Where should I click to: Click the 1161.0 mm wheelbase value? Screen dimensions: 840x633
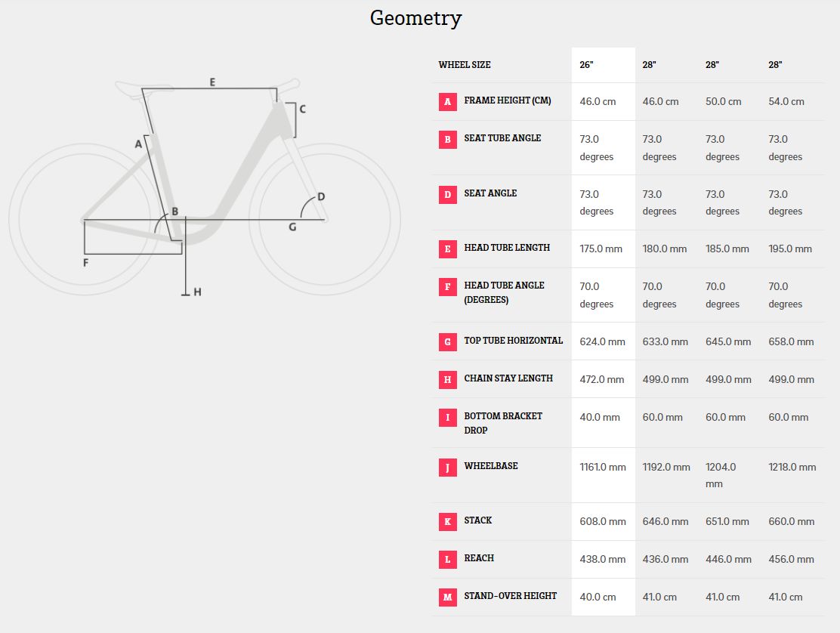[x=603, y=467]
